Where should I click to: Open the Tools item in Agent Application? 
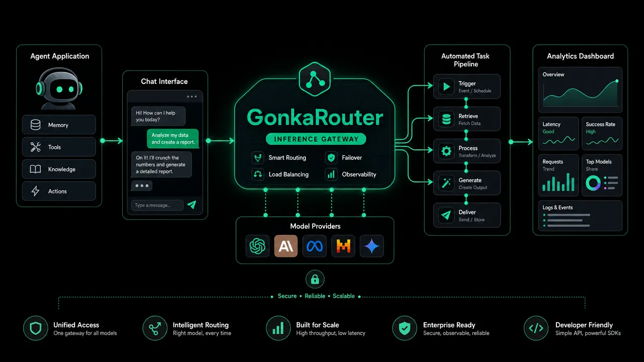pyautogui.click(x=59, y=147)
